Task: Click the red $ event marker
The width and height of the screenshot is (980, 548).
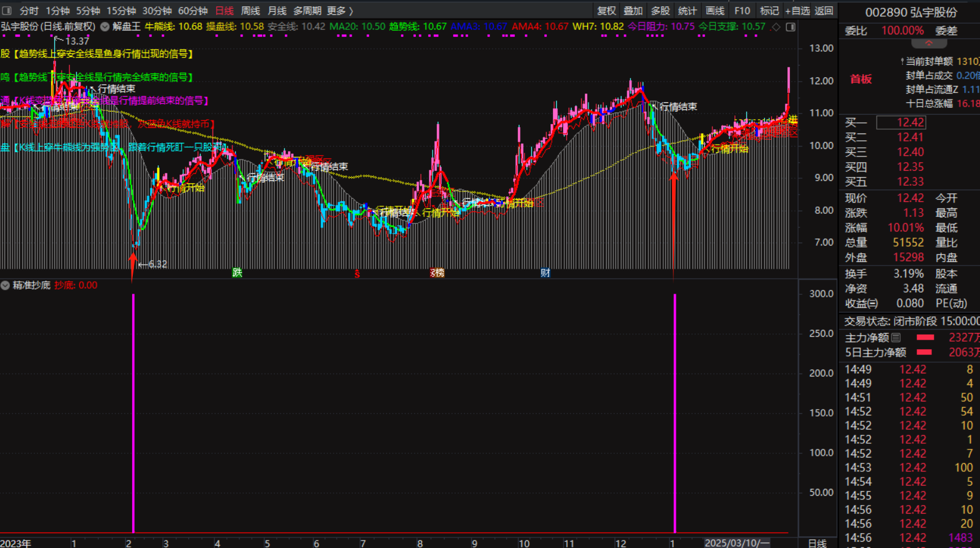Action: 357,273
